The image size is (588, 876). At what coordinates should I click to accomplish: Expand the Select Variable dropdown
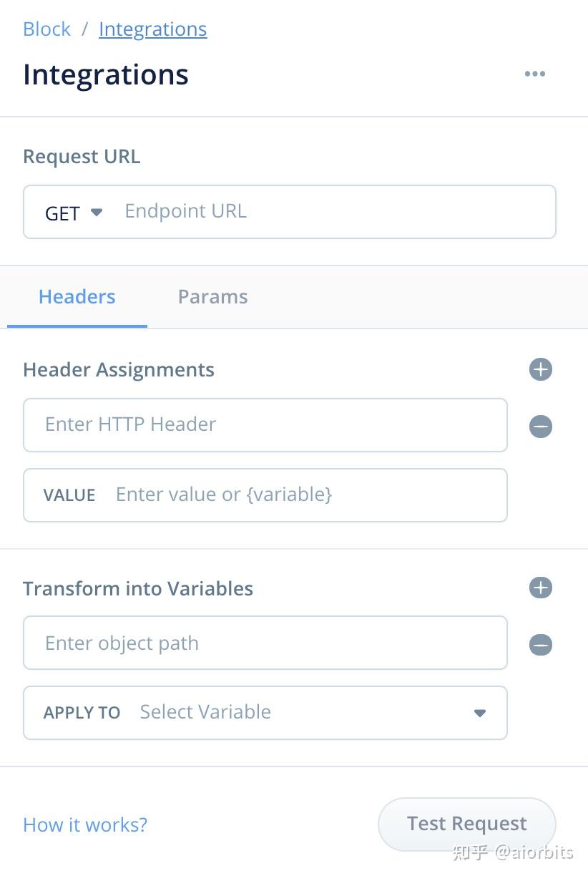(480, 713)
